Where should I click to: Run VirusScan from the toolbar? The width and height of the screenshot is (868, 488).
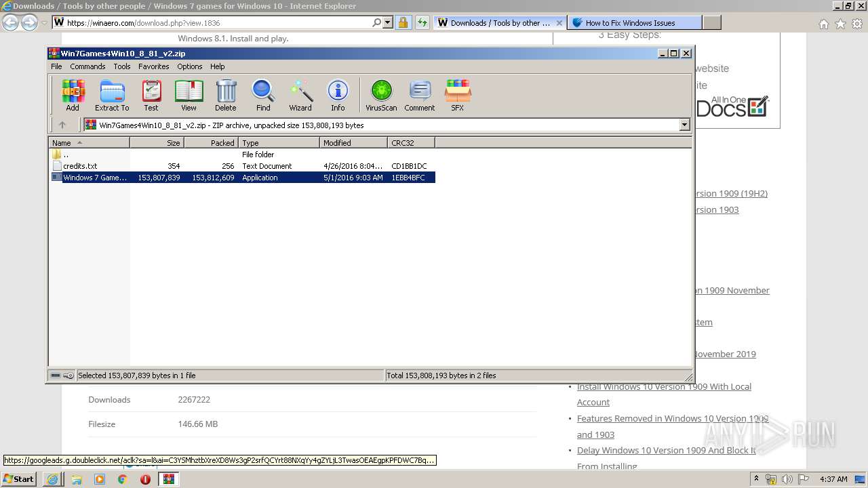click(381, 95)
